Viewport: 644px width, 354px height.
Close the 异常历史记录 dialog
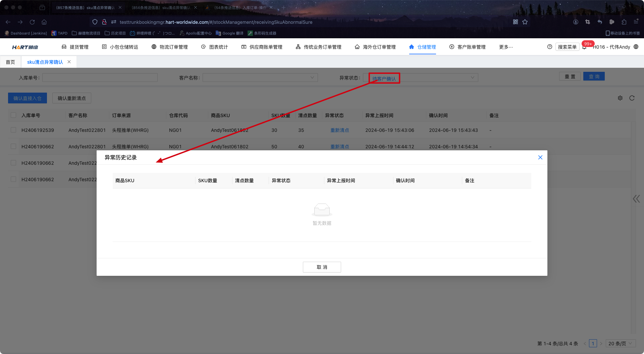(540, 157)
